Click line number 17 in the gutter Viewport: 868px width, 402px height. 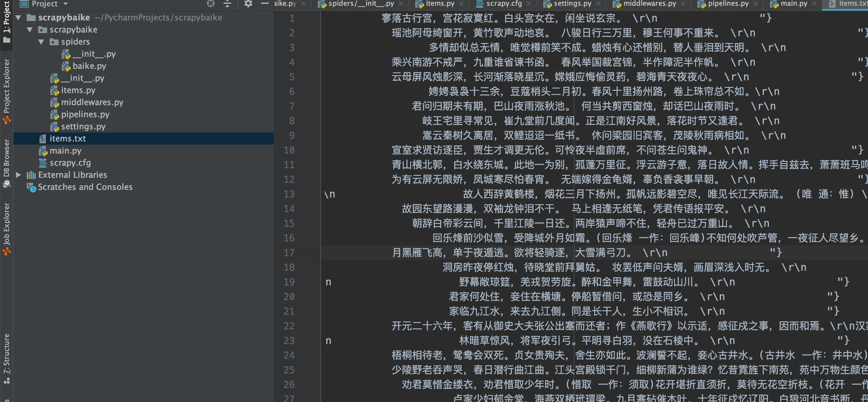[x=289, y=253]
